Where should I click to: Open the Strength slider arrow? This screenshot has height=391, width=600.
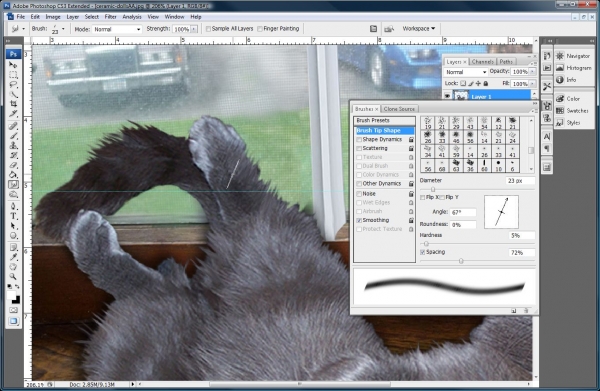[x=194, y=29]
